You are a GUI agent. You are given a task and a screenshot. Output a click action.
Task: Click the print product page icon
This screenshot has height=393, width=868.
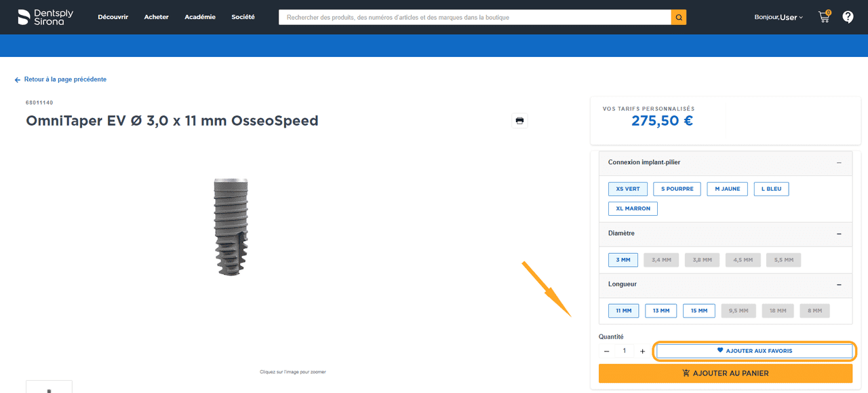(x=519, y=121)
